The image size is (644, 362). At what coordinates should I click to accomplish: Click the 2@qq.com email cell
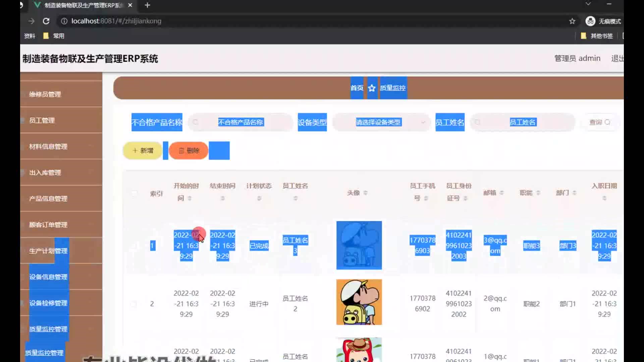click(495, 304)
